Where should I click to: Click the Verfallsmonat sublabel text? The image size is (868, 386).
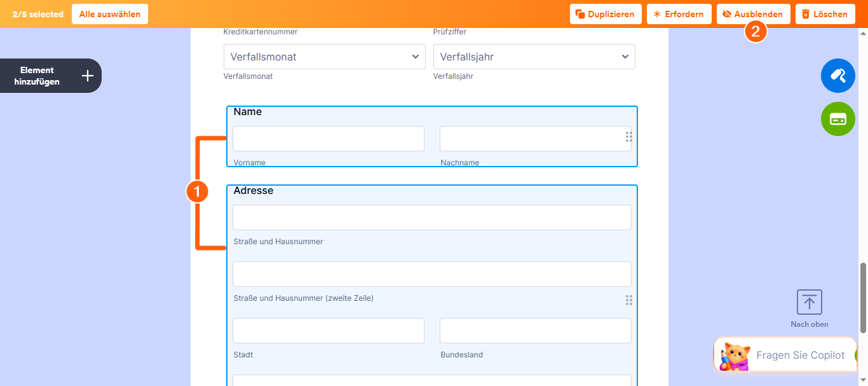point(248,76)
